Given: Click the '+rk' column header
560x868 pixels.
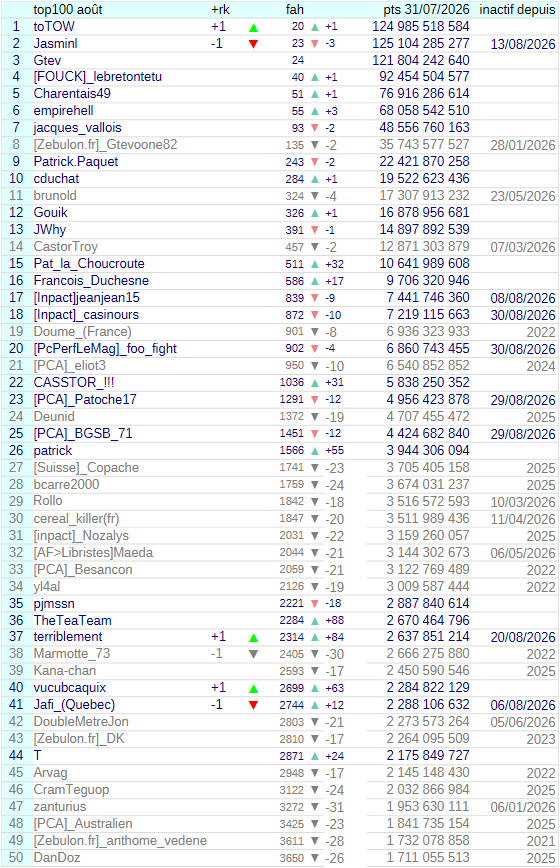Looking at the screenshot, I should (x=220, y=9).
